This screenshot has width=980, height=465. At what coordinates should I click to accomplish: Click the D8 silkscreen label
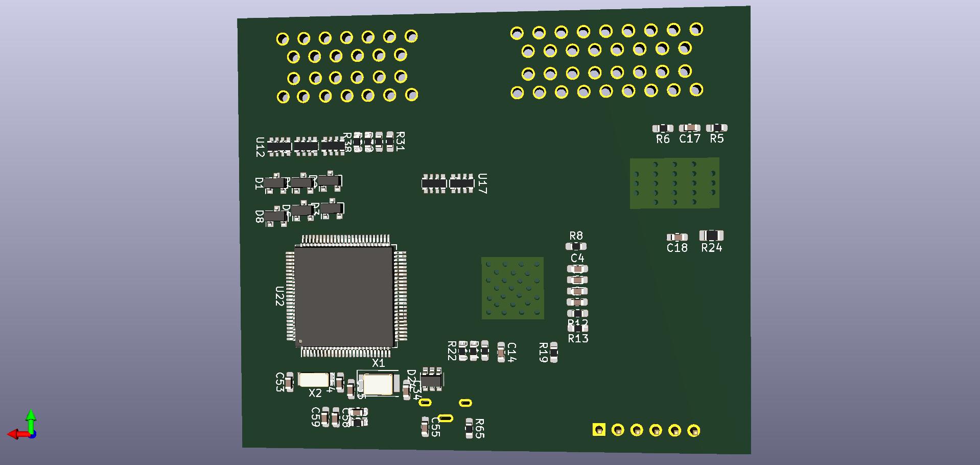[259, 217]
